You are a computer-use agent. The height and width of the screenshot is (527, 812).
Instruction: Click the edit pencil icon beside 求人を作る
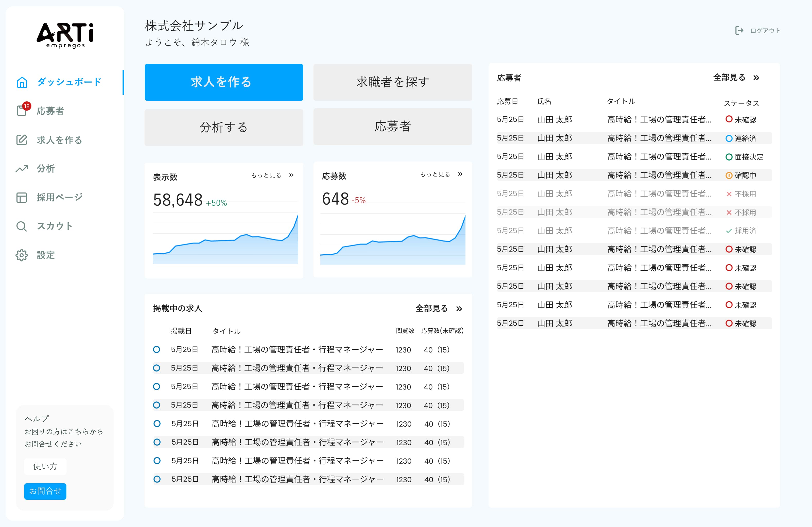coord(21,140)
